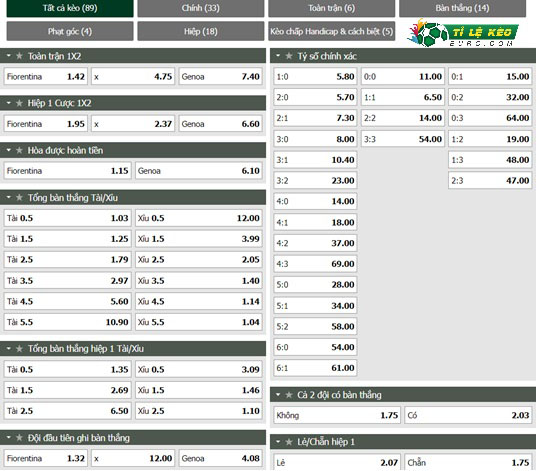536x471 pixels.
Task: Collapse Tổng bàn thắng hiệp 1 Tài/Xỉu arrow
Action: 9,349
